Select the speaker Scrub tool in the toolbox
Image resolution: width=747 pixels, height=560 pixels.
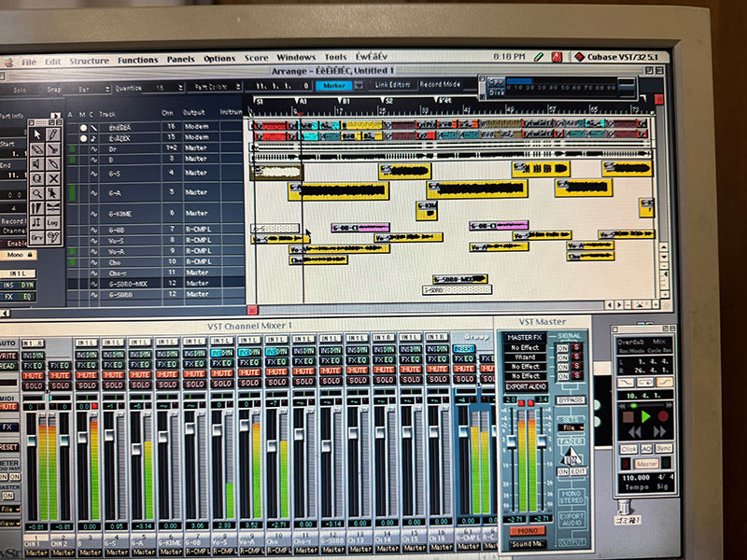pos(37,165)
